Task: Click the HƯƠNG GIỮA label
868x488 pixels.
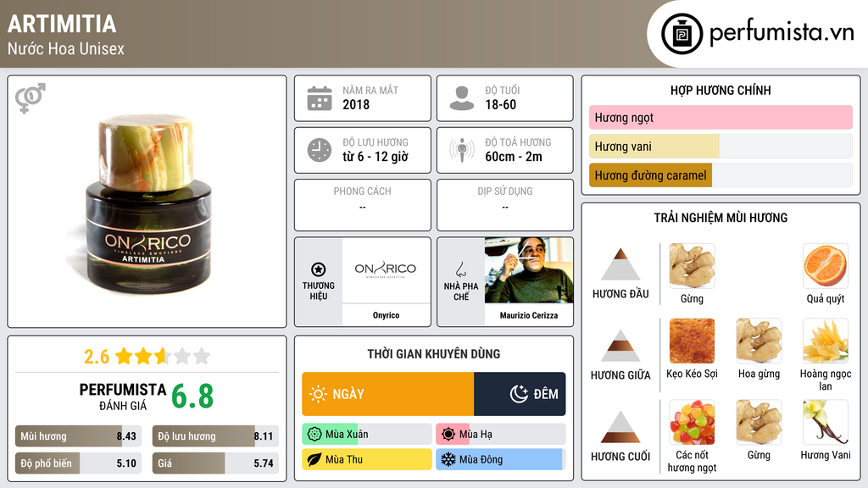Action: 620,375
